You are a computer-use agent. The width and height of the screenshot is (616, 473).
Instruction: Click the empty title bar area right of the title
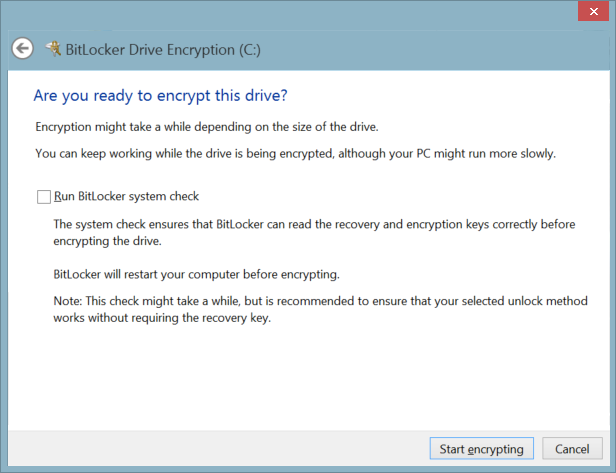click(x=420, y=49)
